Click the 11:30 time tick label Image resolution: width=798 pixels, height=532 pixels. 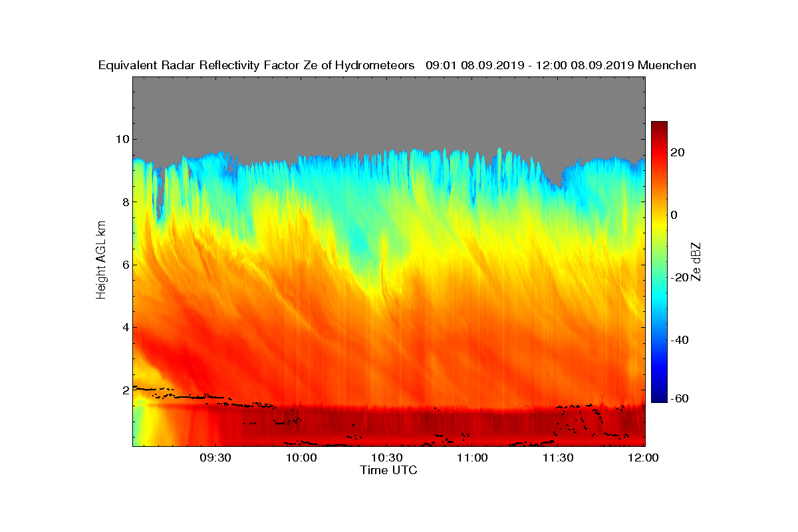[559, 458]
